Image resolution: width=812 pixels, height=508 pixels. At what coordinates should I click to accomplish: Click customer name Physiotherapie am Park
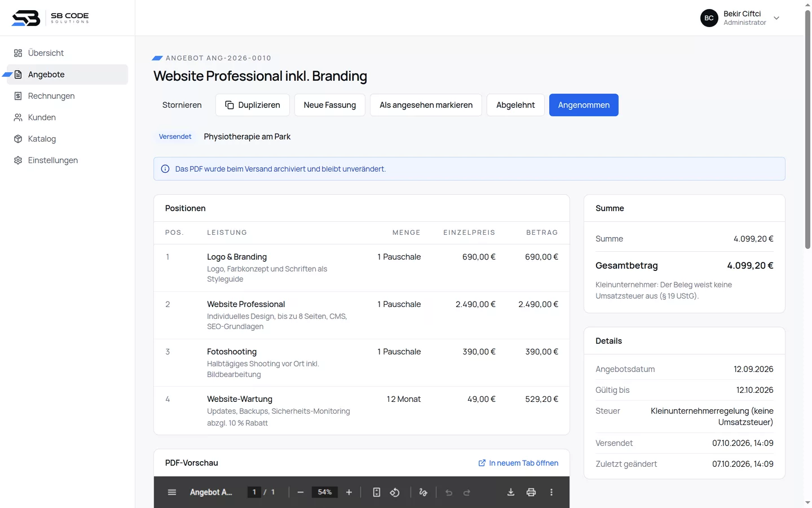248,137
